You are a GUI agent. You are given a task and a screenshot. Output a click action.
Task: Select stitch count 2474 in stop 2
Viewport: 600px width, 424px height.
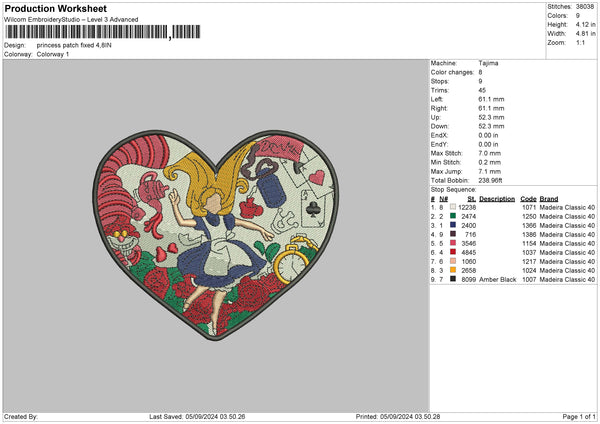click(469, 216)
